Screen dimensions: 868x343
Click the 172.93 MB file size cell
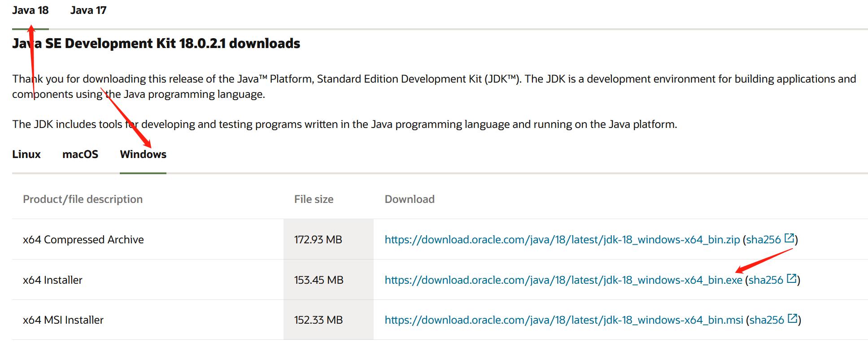coord(318,240)
